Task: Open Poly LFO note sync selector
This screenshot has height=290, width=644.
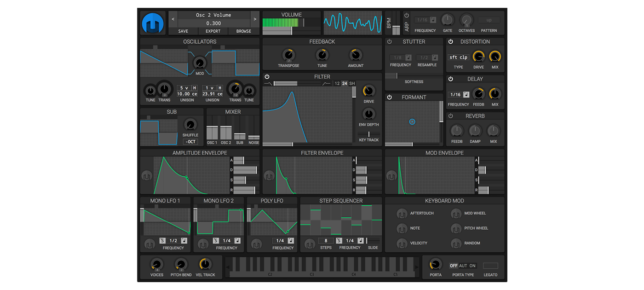Action: click(291, 241)
